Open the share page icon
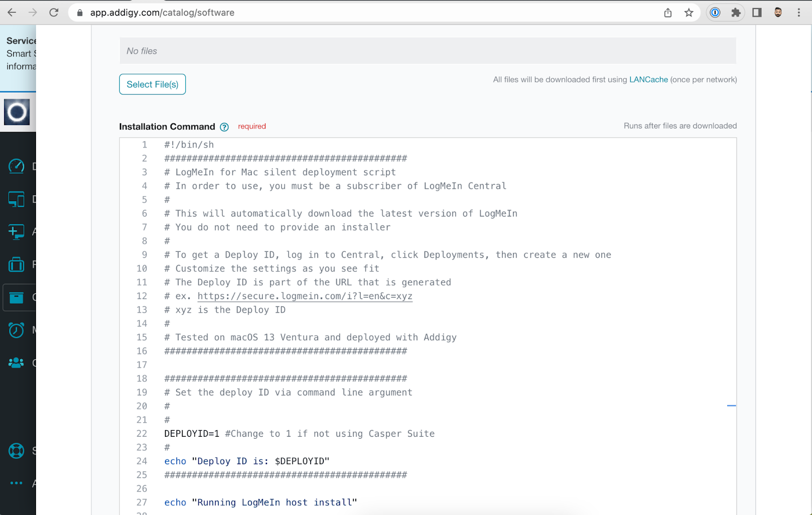Viewport: 812px width, 515px height. coord(668,13)
